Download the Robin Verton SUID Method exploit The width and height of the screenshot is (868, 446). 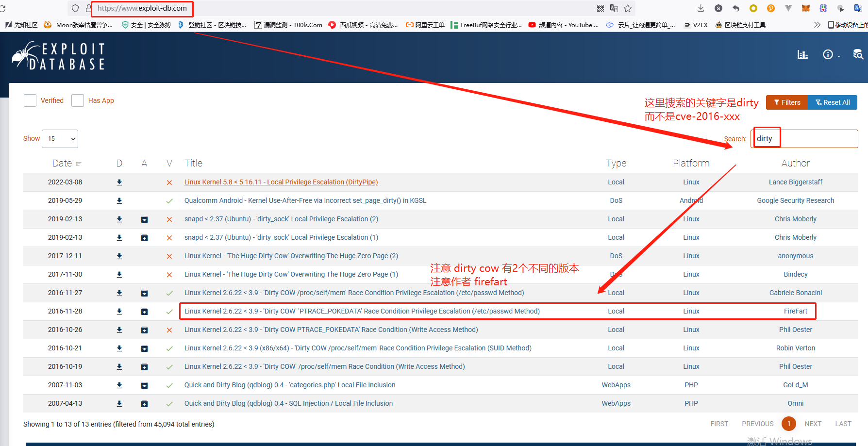coord(119,348)
